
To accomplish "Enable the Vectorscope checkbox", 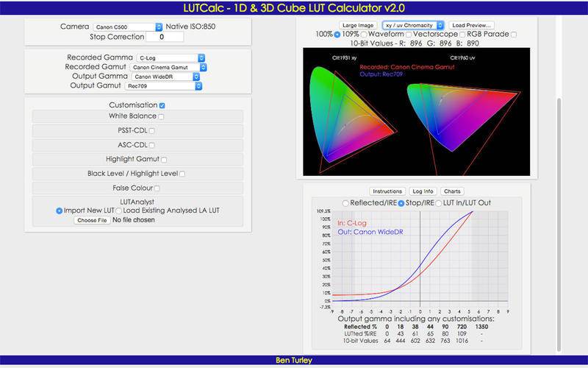I will tap(462, 35).
